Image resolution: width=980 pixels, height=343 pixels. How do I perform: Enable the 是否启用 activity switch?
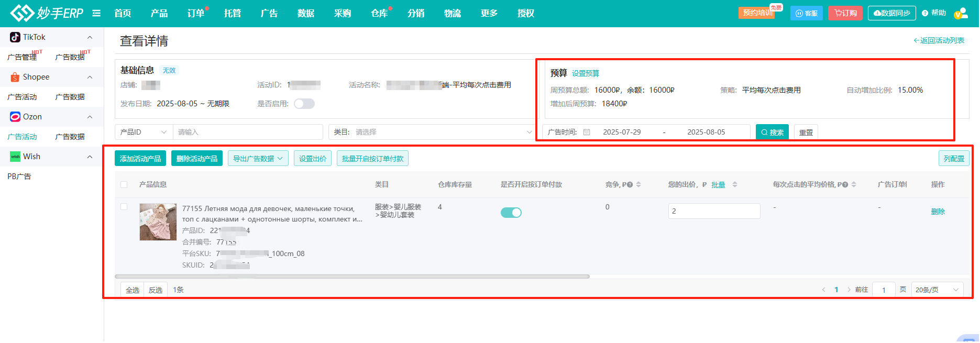pos(304,104)
